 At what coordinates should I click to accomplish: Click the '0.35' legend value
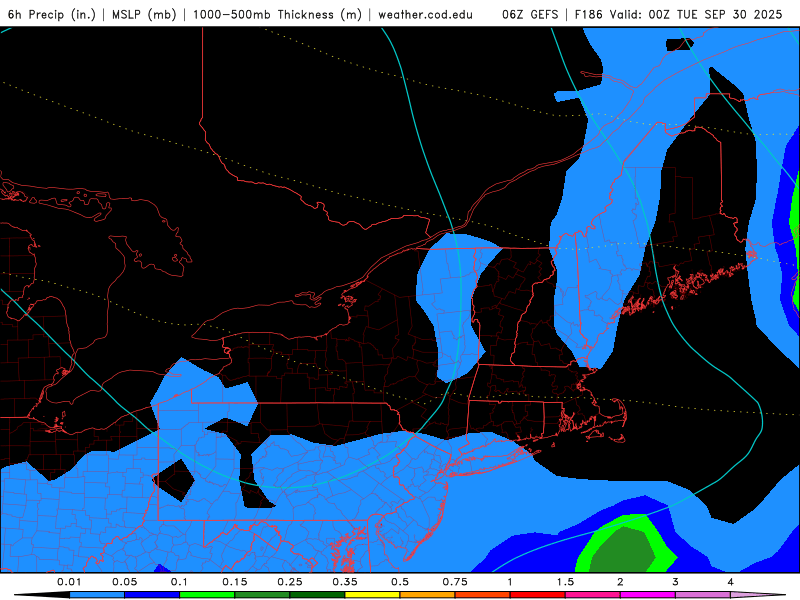pyautogui.click(x=345, y=582)
